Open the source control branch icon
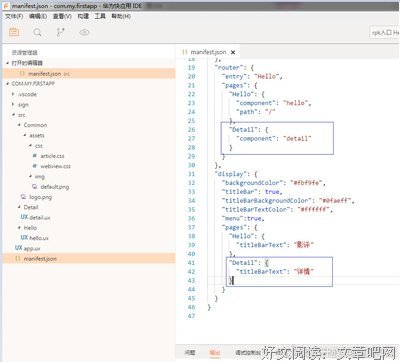This screenshot has width=400, height=362. pos(60,32)
